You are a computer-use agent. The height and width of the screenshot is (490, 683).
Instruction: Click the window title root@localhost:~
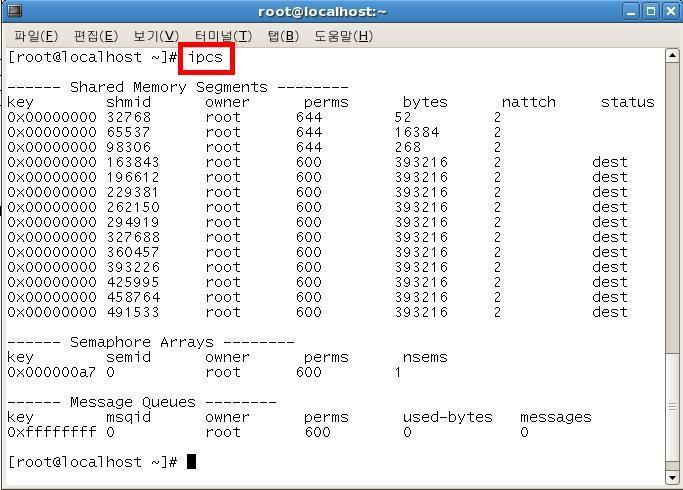322,11
